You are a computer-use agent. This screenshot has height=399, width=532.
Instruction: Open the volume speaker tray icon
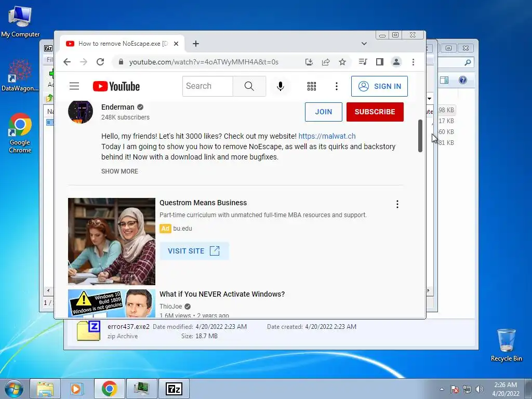(480, 389)
